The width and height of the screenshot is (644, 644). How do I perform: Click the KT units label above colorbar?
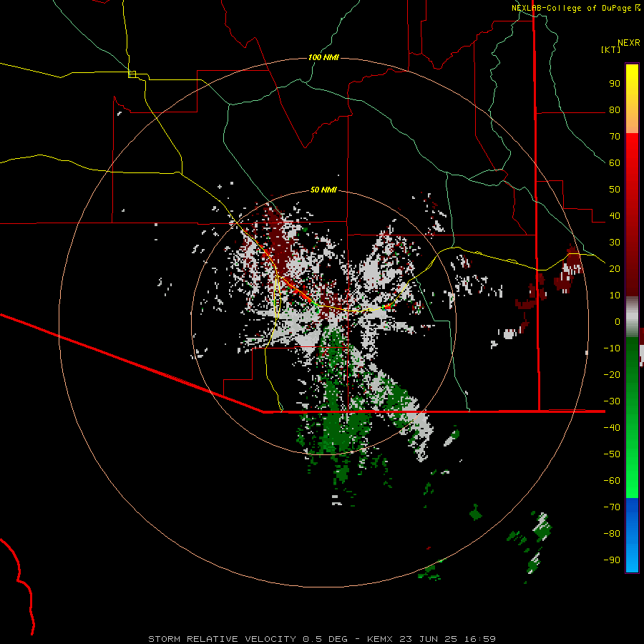coord(610,49)
